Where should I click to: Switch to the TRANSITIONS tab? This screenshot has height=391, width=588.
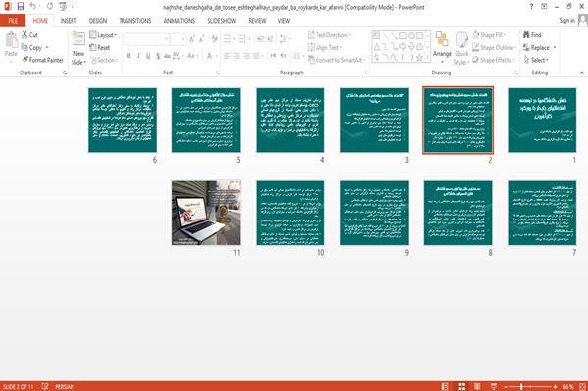135,21
